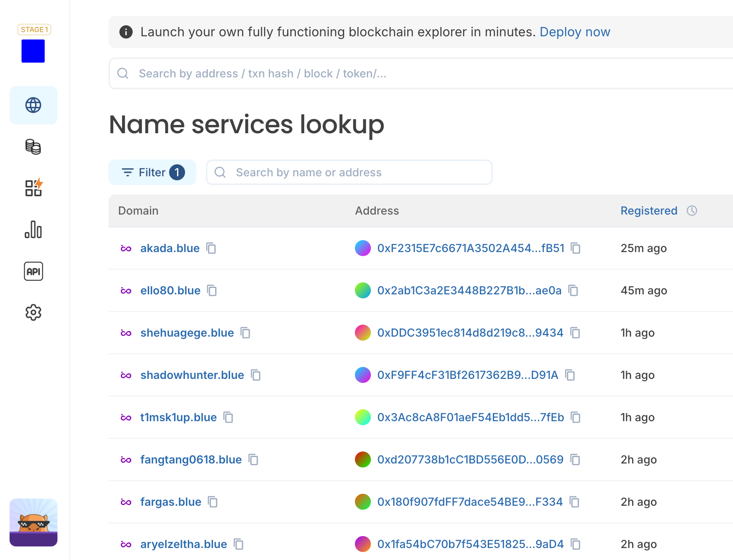
Task: Open the API documentation icon
Action: tap(33, 272)
